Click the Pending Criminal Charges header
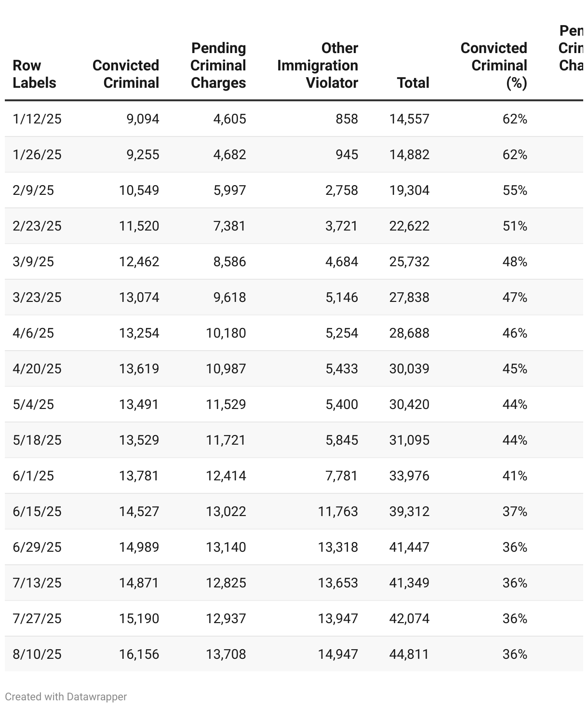The height and width of the screenshot is (708, 588). click(218, 66)
